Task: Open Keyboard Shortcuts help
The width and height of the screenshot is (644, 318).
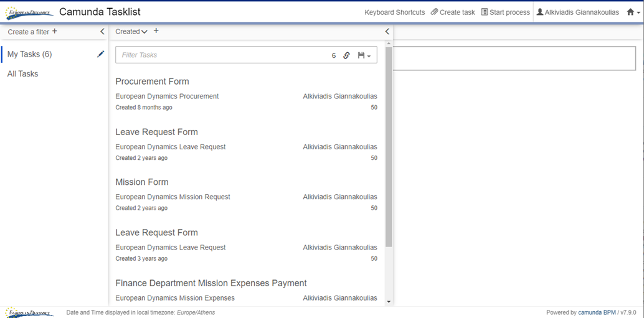Action: 394,12
